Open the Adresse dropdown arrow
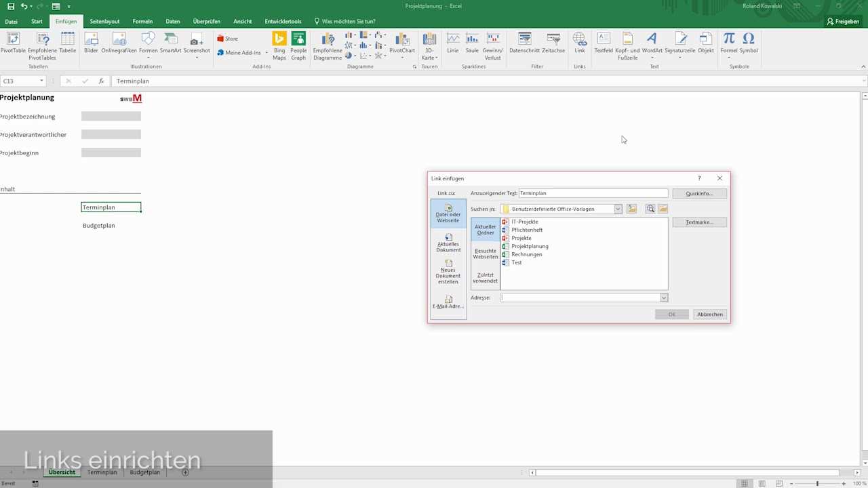 click(663, 298)
